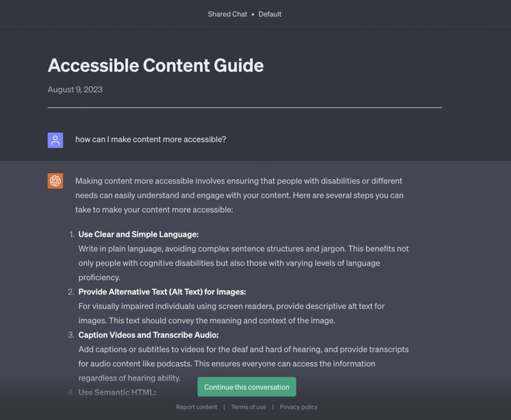The height and width of the screenshot is (420, 511).
Task: Click the horizontal divider under the date
Action: tap(244, 107)
